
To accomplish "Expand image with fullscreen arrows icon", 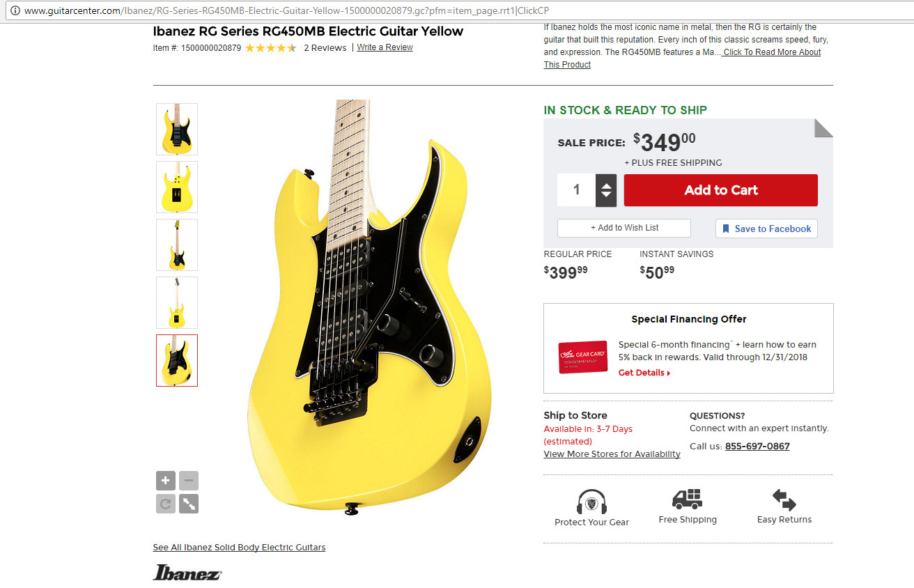I will click(x=189, y=504).
